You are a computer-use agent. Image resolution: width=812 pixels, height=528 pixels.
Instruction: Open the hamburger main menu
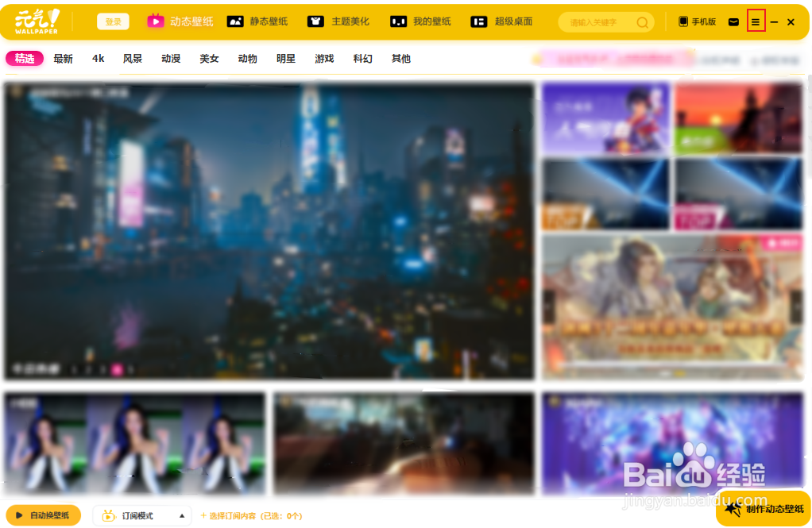(x=756, y=21)
